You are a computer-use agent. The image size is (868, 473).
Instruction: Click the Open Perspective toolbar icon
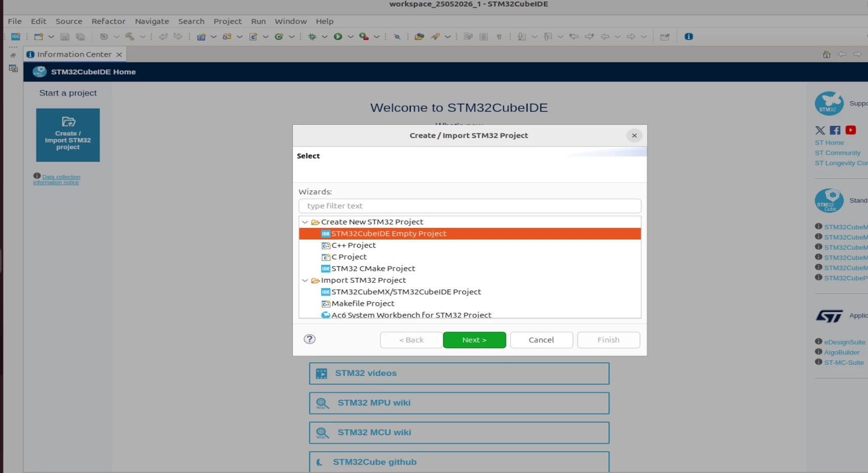(x=665, y=36)
